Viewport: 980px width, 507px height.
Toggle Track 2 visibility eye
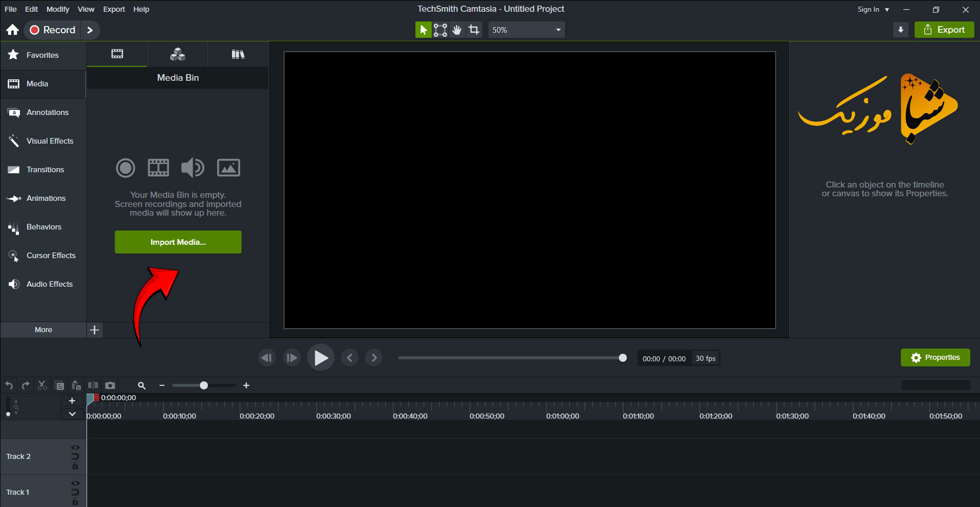coord(75,448)
